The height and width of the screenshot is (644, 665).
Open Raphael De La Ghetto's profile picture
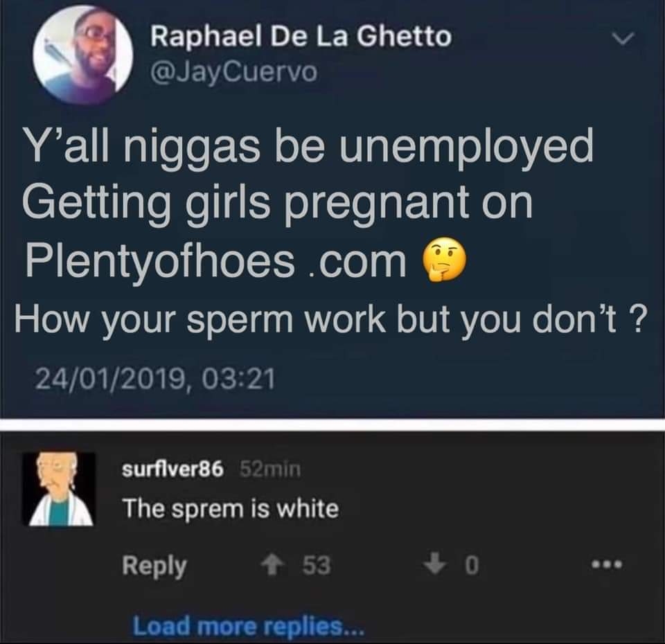83,55
